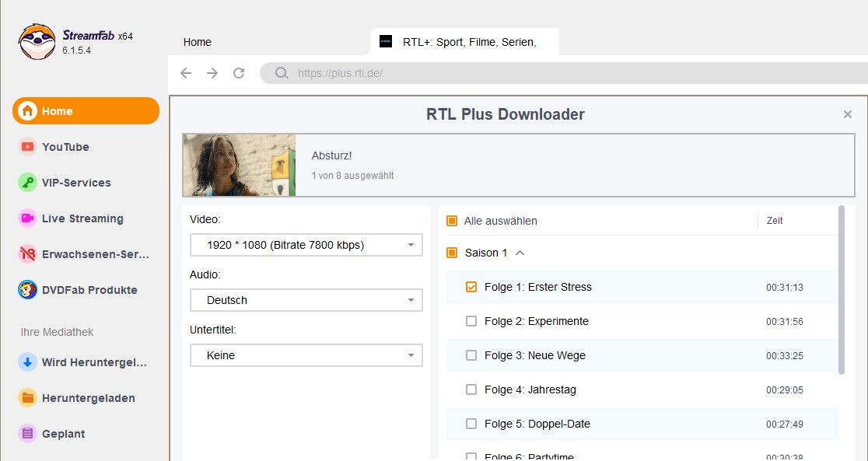The image size is (868, 461).
Task: Go back with the browser arrow
Action: pyautogui.click(x=186, y=73)
